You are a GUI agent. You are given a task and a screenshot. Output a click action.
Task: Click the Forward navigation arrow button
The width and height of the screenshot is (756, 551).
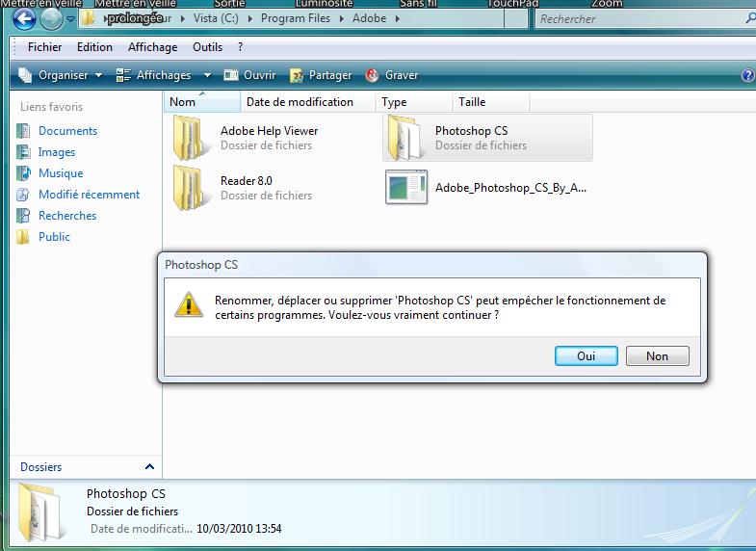click(51, 19)
